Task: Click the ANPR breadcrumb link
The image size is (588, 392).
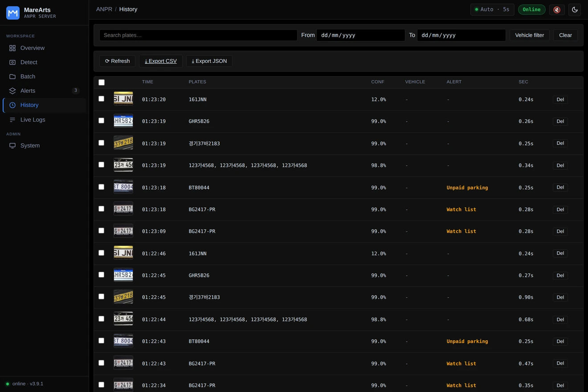Action: (104, 9)
